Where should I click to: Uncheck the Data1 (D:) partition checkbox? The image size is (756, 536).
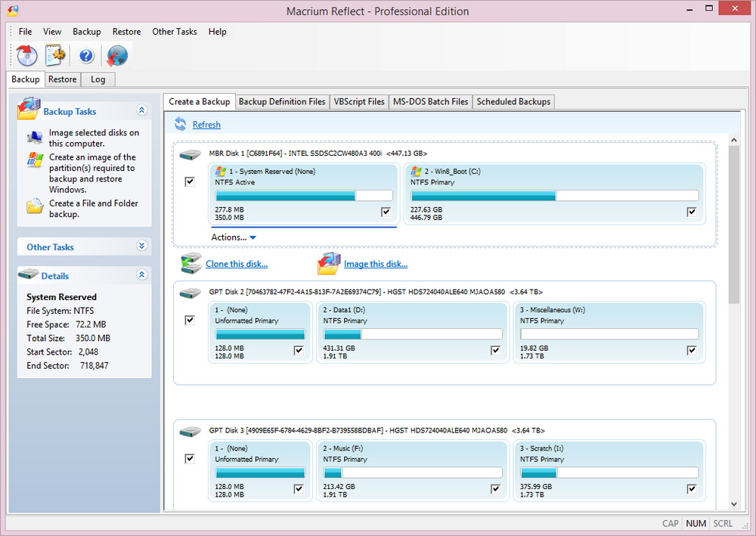click(x=495, y=351)
